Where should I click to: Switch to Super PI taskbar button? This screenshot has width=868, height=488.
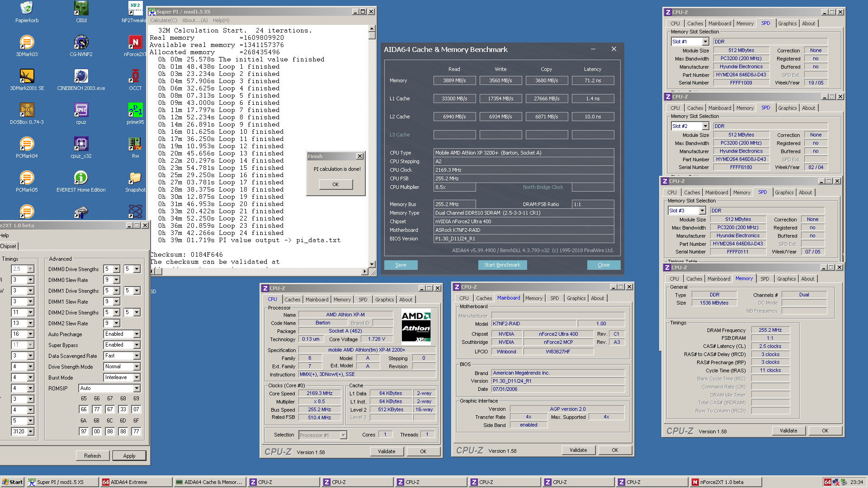pos(62,482)
